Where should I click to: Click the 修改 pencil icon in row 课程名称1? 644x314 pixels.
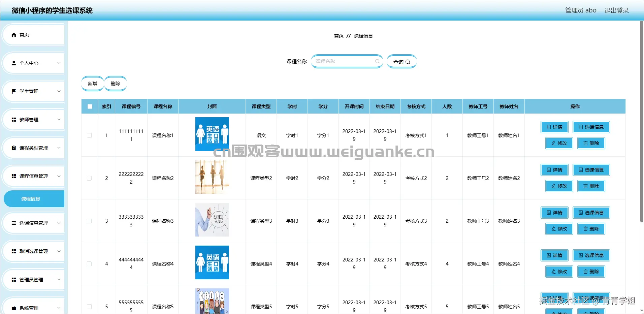click(553, 143)
